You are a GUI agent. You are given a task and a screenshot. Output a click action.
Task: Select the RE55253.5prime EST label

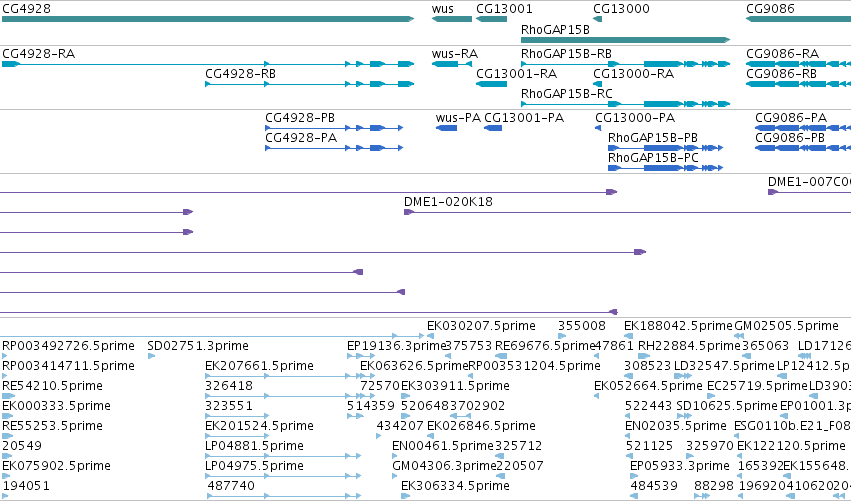pos(53,426)
